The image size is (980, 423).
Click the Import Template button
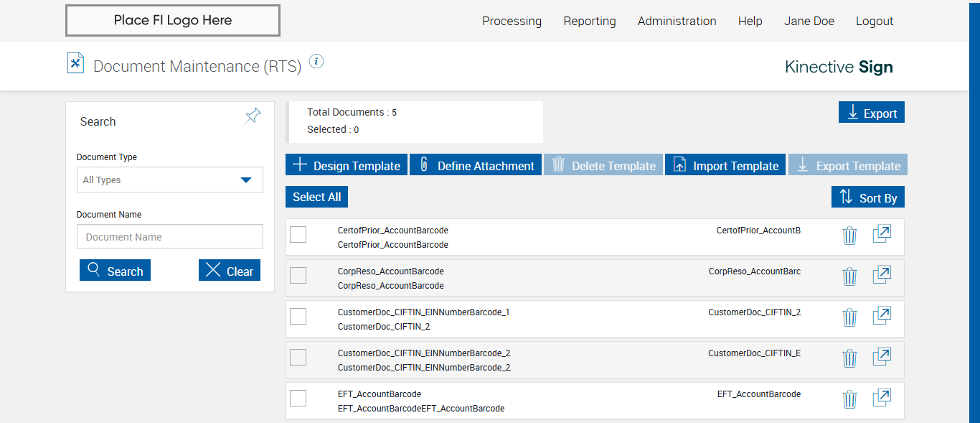point(725,165)
